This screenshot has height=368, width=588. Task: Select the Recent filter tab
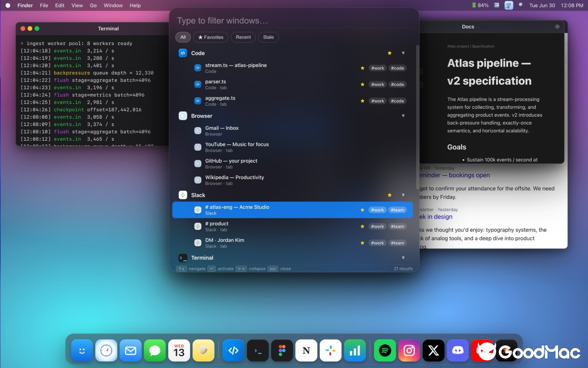coord(243,37)
